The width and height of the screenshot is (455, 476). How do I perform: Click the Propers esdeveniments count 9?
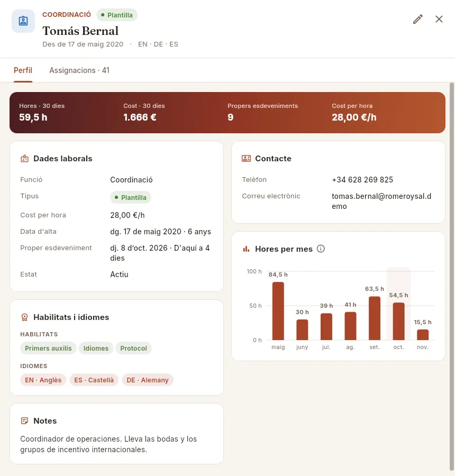231,117
